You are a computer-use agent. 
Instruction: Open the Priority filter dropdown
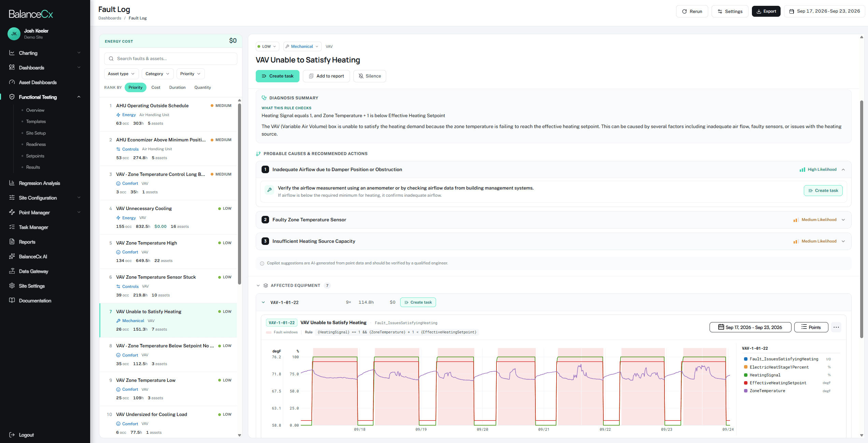click(190, 74)
